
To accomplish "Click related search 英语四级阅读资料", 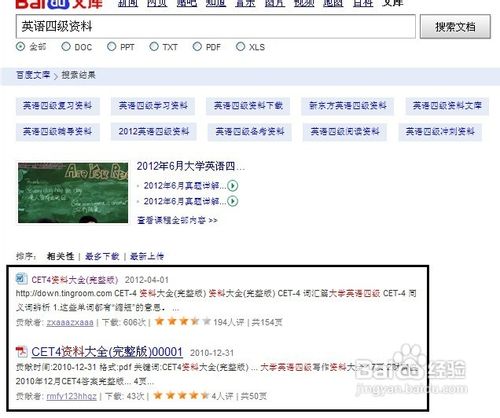I will pyautogui.click(x=345, y=132).
